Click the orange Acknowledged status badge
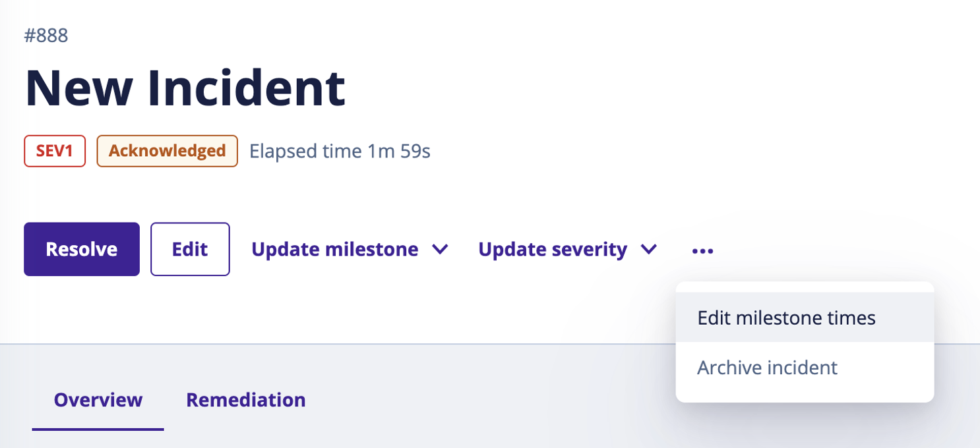The height and width of the screenshot is (448, 980). (167, 151)
